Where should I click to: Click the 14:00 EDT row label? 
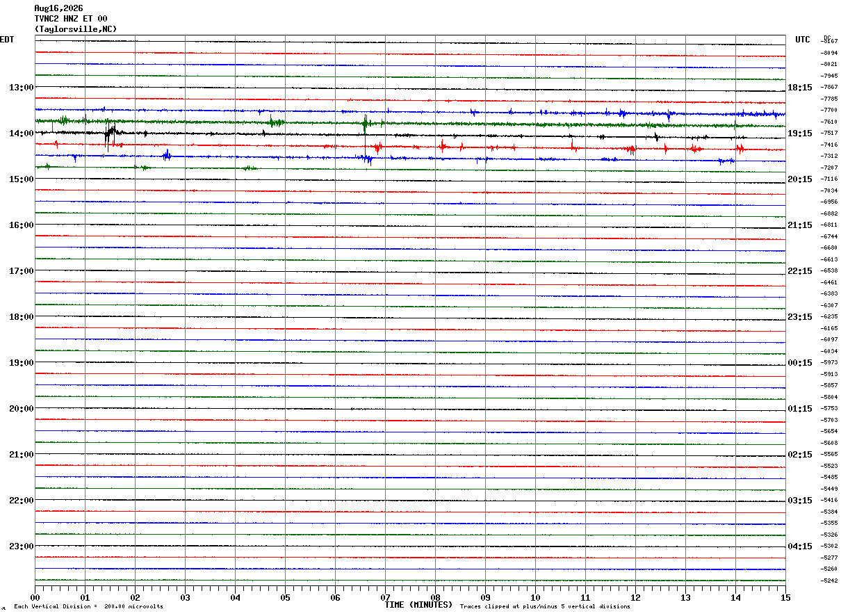[21, 133]
